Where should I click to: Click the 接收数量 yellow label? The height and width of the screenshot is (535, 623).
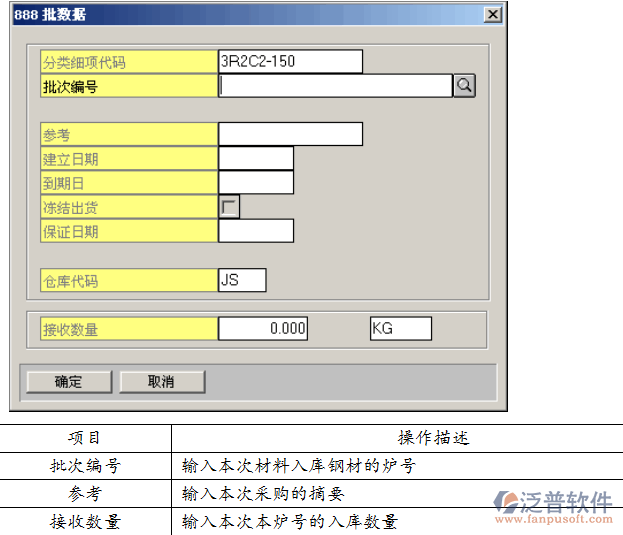(x=129, y=329)
